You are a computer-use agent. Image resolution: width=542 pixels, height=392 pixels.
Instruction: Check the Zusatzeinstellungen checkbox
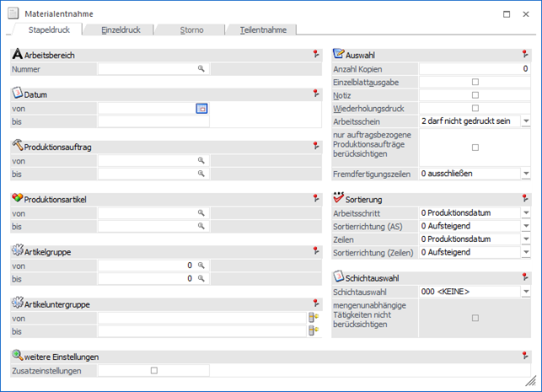(153, 370)
